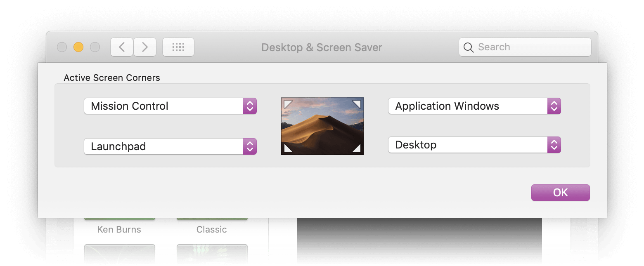Viewport: 644px width, 266px height.
Task: Select the Ken Burns screen saver thumbnail
Action: tap(120, 219)
